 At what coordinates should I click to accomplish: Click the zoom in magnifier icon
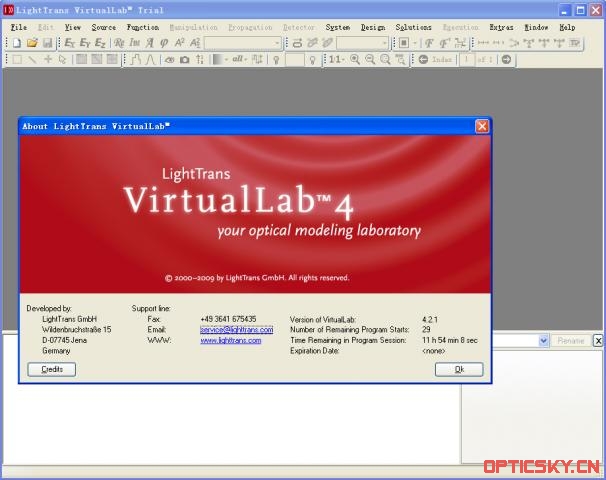pos(355,59)
